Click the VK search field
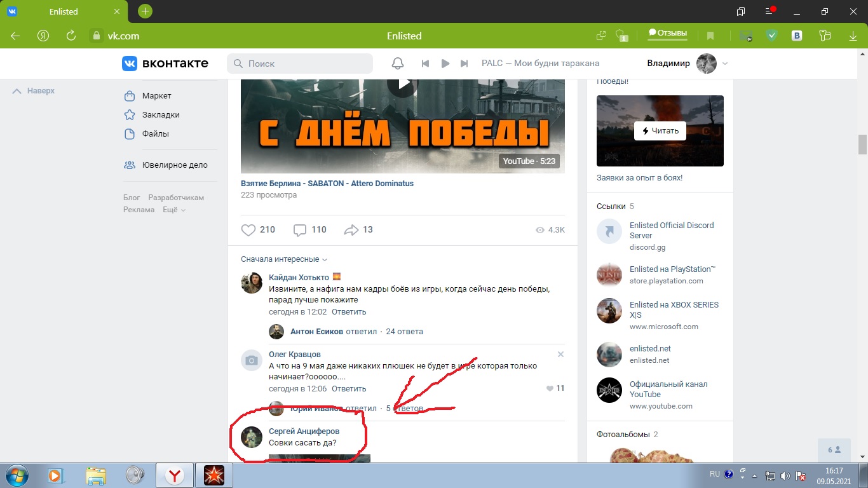 [300, 64]
